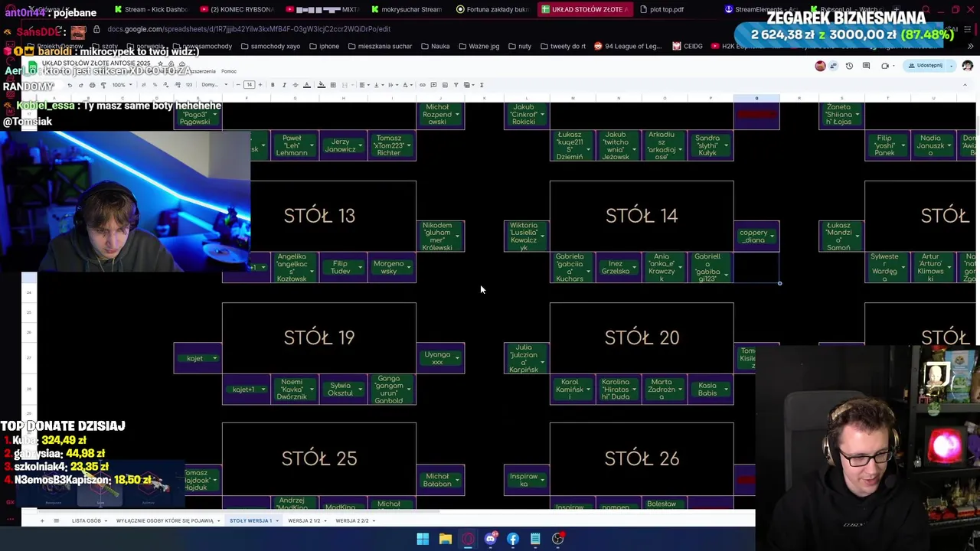Increase font size with plus button

(x=260, y=85)
